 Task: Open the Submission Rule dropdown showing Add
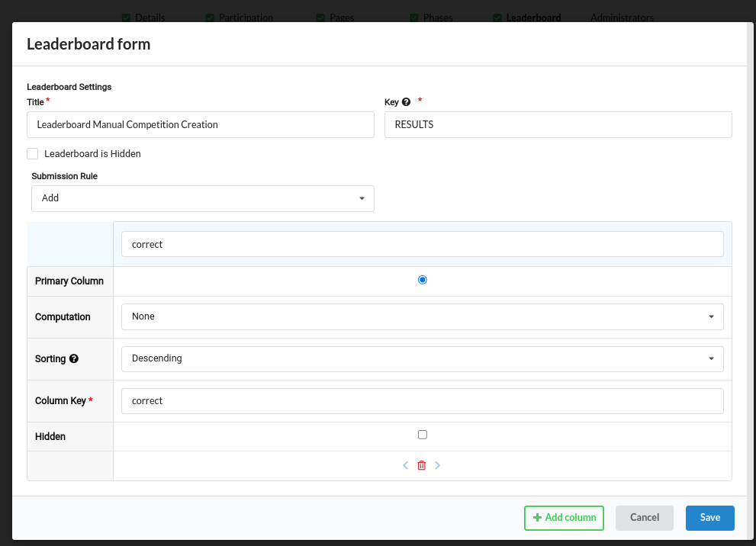(202, 198)
